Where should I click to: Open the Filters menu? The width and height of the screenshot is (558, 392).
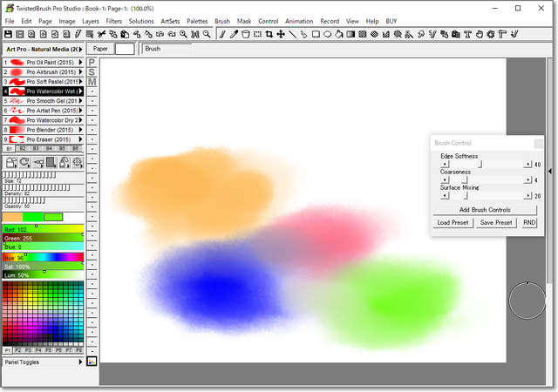point(113,20)
